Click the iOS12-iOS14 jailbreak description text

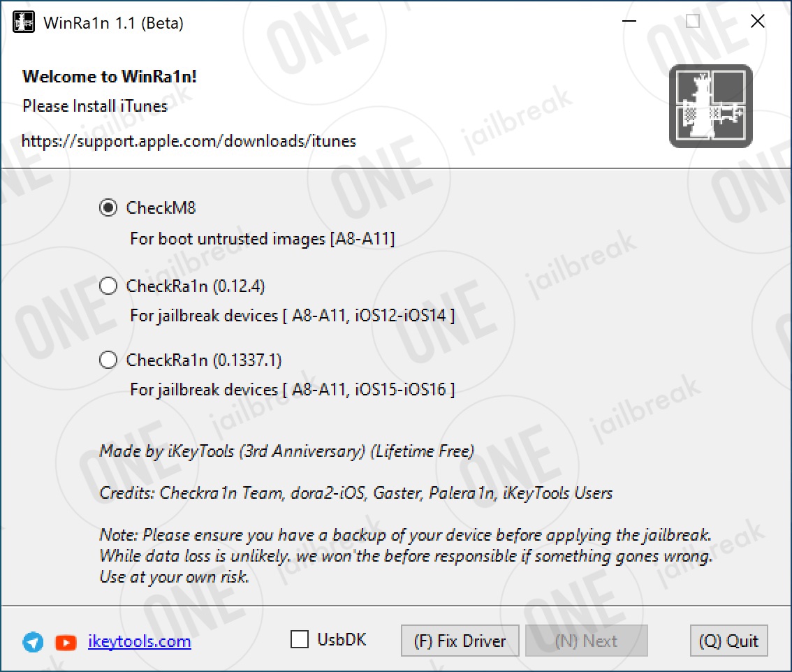[x=292, y=316]
